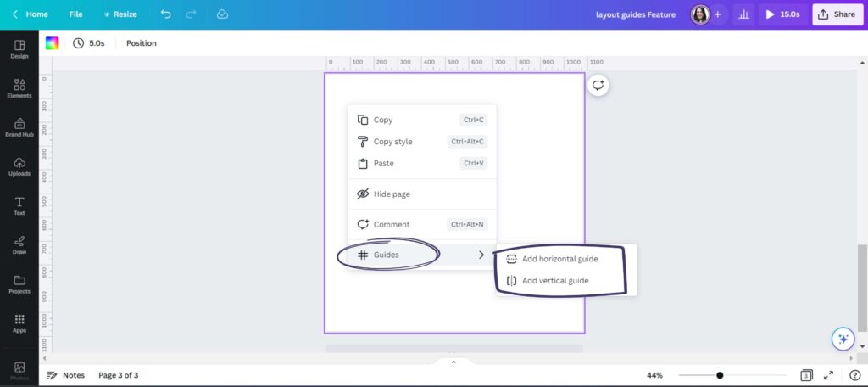
Task: Click the Redo arrow icon
Action: click(192, 14)
